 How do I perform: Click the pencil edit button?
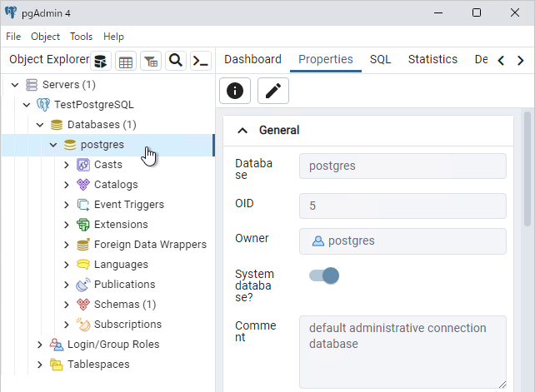[x=273, y=91]
